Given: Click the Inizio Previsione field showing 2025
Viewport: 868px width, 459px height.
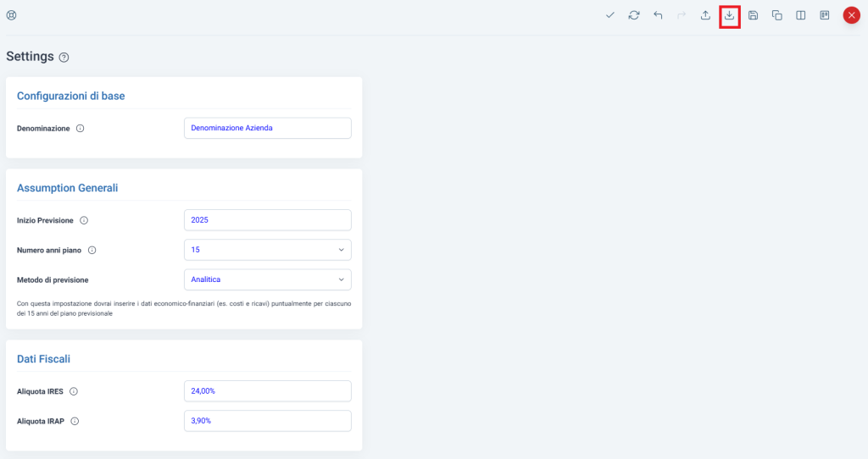Looking at the screenshot, I should 267,220.
